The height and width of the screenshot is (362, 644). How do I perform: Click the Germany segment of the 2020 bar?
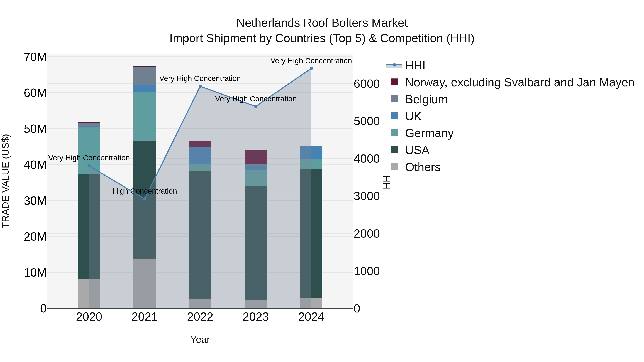coord(89,151)
